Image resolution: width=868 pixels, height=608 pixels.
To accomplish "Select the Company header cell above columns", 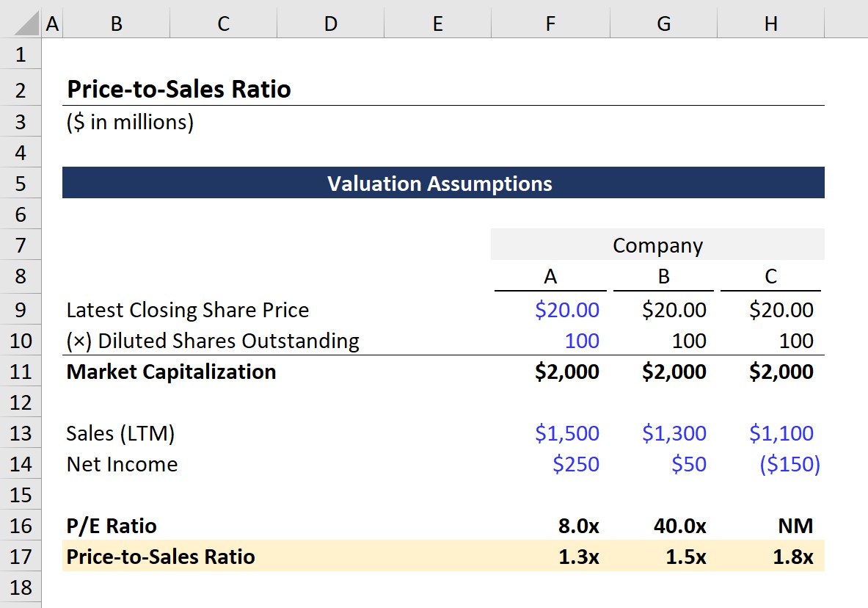I will (657, 245).
